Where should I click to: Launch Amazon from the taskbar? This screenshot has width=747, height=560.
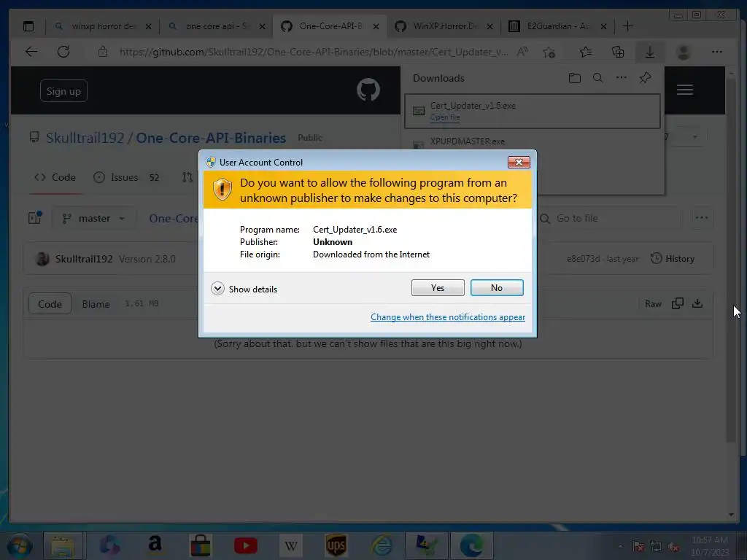click(155, 545)
